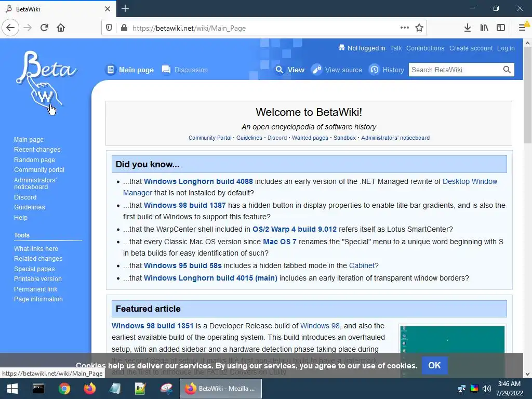The height and width of the screenshot is (399, 532).
Task: Open Community portal sidebar link
Action: click(x=39, y=170)
